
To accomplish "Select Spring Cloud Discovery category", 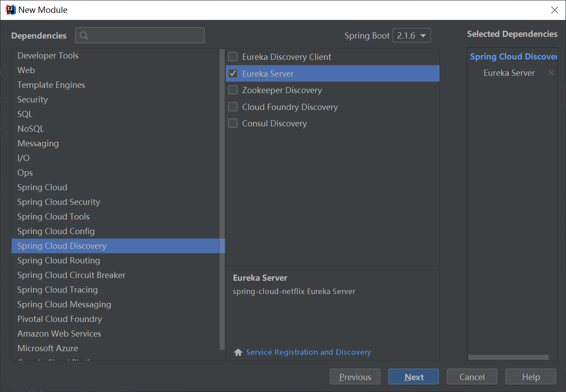I will point(118,246).
